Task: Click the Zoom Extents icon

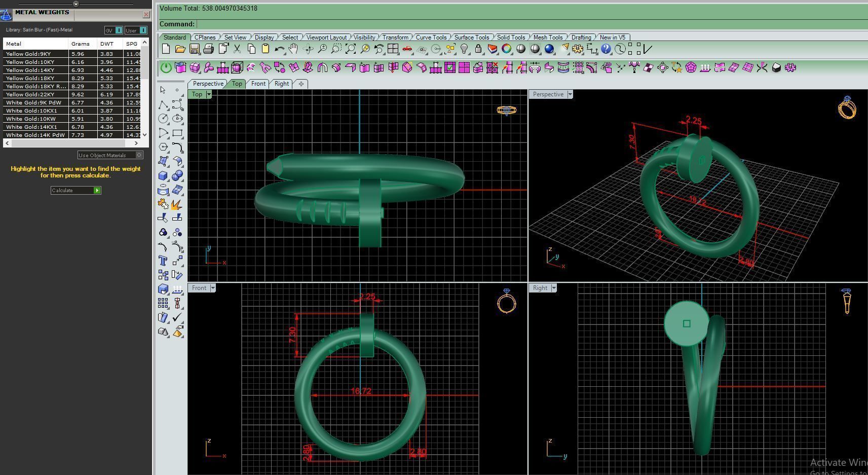Action: click(350, 49)
